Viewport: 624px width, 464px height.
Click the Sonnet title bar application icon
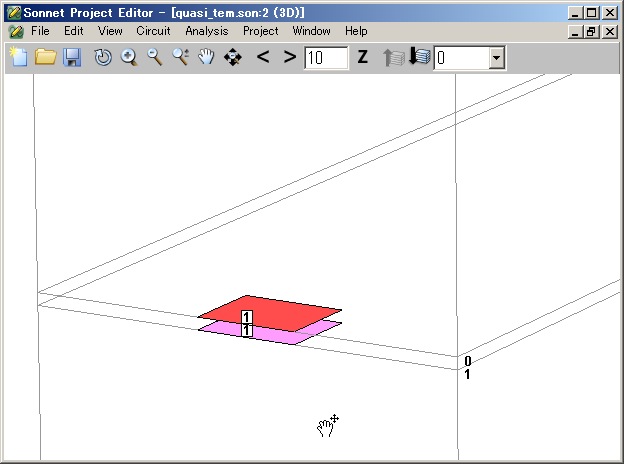coord(14,13)
